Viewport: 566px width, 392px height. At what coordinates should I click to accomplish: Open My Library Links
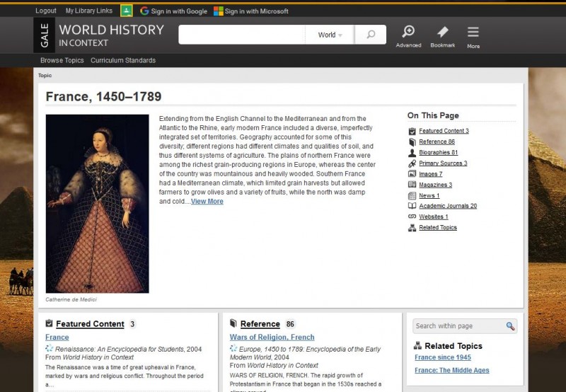(x=89, y=11)
